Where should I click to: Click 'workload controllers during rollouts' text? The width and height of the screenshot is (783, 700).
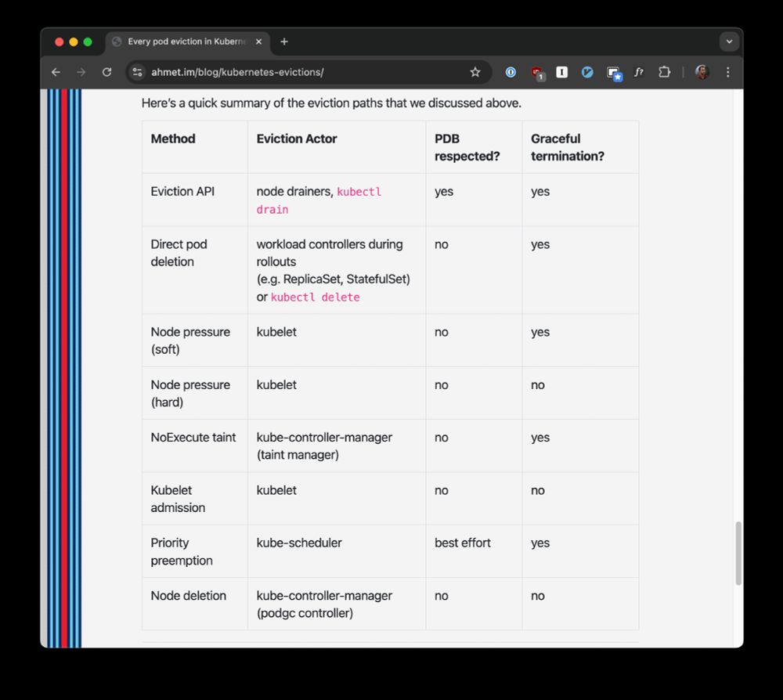coord(330,253)
